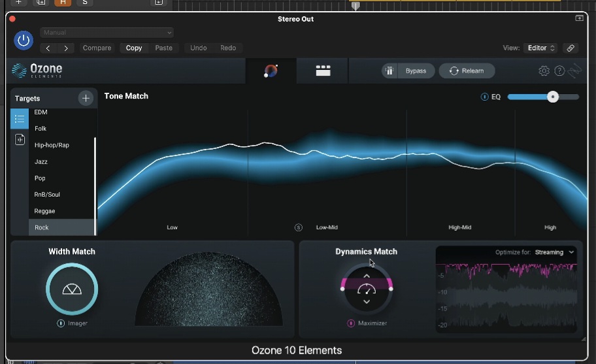The image size is (596, 364).
Task: Click the targets list scrollbar
Action: [95, 186]
